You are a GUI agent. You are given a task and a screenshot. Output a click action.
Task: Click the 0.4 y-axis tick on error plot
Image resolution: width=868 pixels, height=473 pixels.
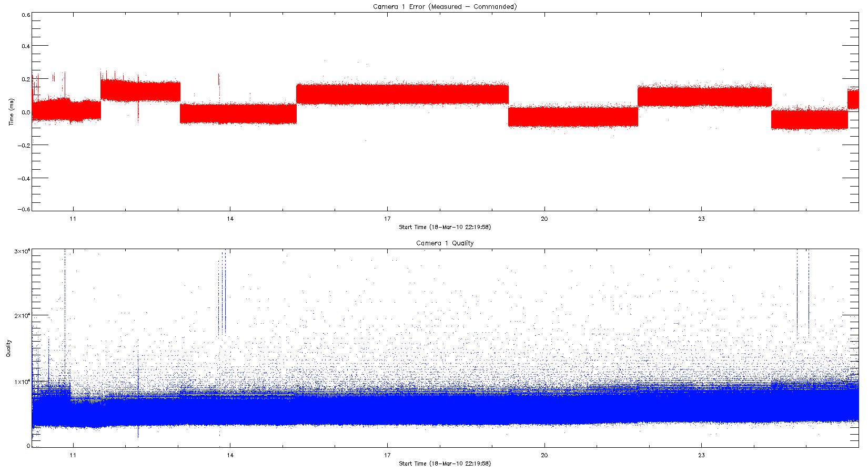pyautogui.click(x=26, y=46)
